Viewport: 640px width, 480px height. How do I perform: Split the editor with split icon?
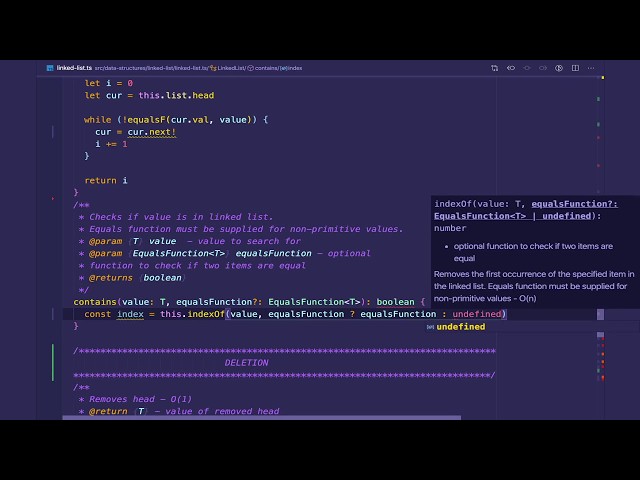click(x=575, y=68)
